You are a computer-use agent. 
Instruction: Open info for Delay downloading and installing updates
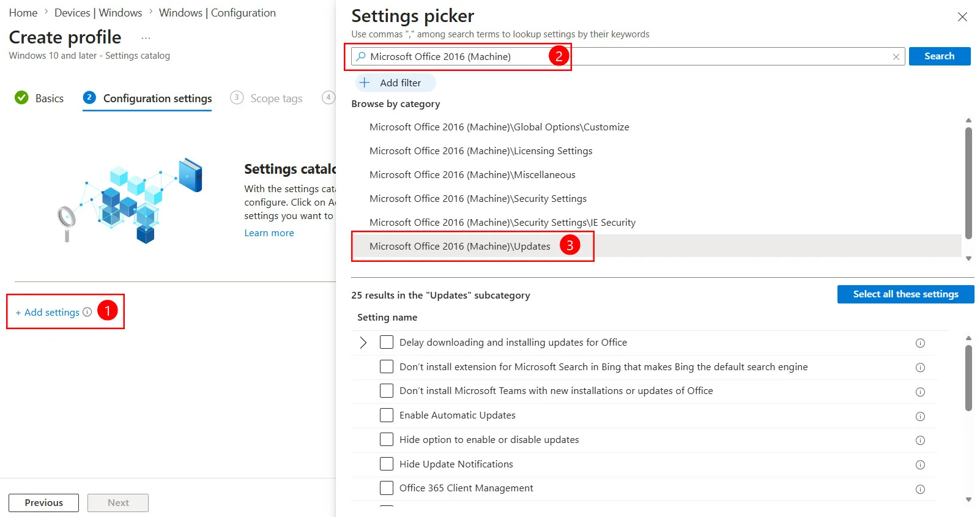(920, 343)
